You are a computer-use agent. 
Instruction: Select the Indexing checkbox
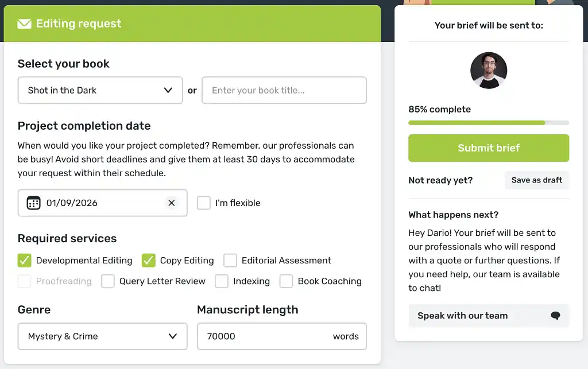(222, 281)
